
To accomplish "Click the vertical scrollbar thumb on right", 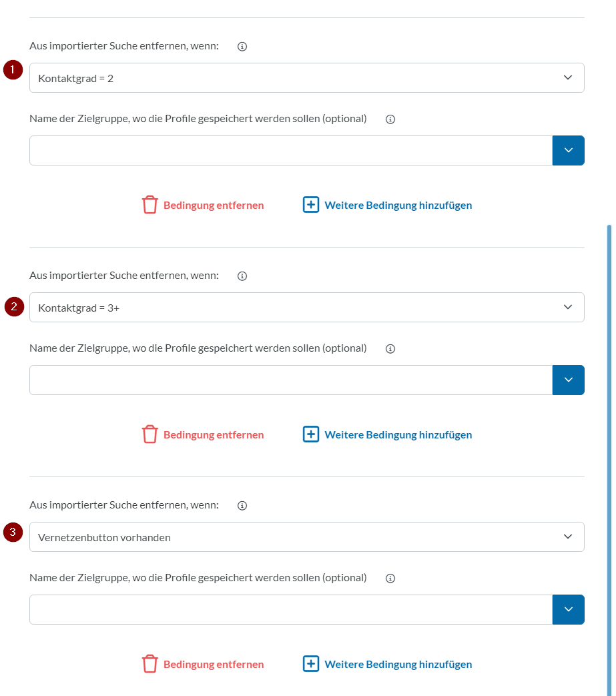I will (609, 460).
